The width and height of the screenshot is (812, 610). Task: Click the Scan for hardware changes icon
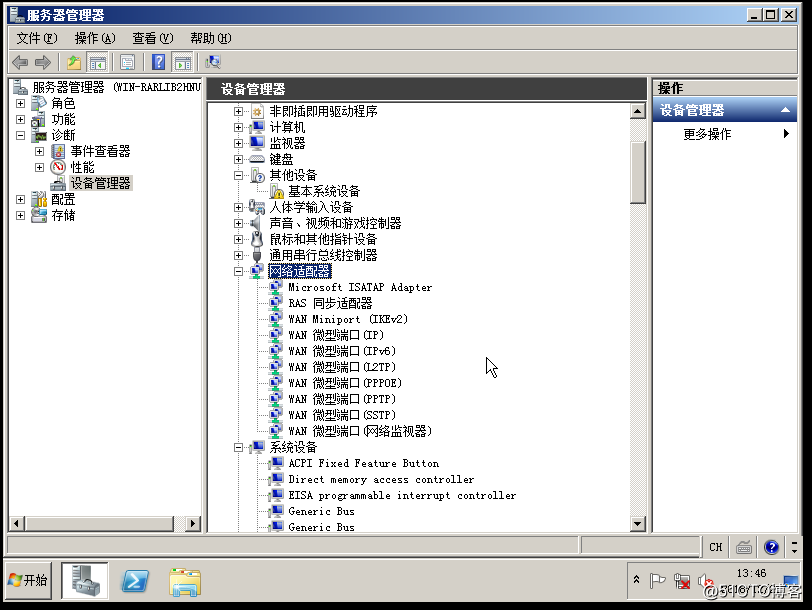(213, 63)
